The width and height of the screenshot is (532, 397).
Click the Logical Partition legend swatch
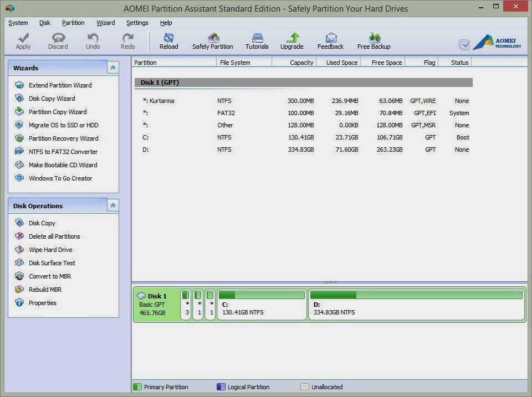point(221,387)
